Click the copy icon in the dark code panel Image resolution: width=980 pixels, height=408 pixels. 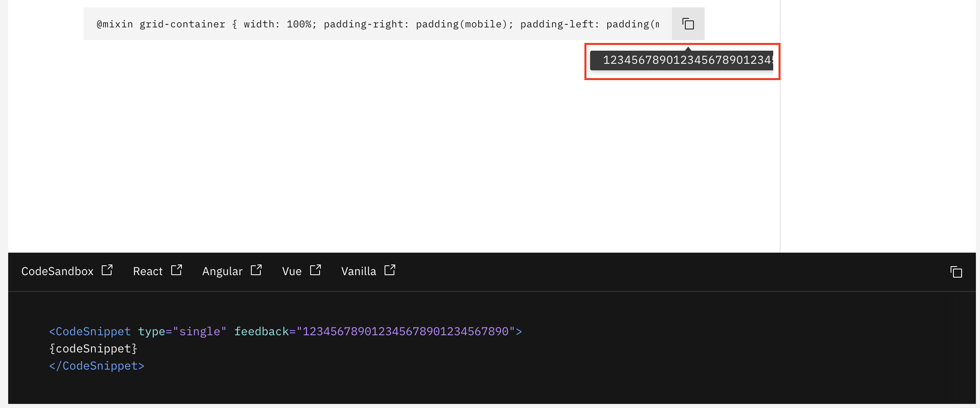click(957, 271)
